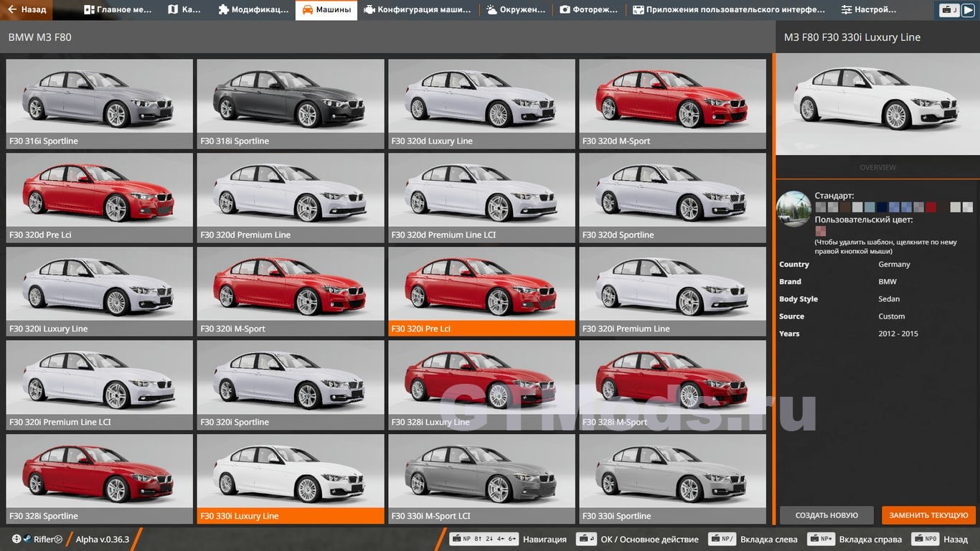Screen dimensions: 980x551
Task: Click the play arrow icon in top-right corner
Action: click(x=968, y=10)
